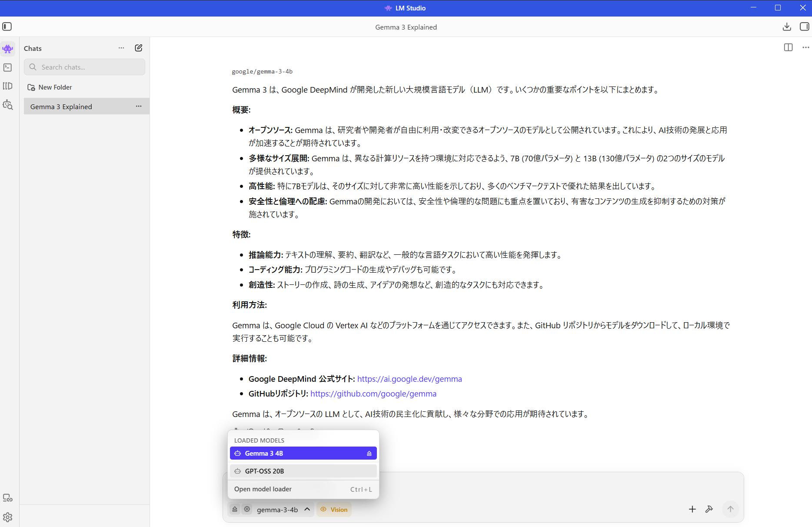812x527 pixels.
Task: Open model settings gear beside gemma-3-4b
Action: pos(247,509)
